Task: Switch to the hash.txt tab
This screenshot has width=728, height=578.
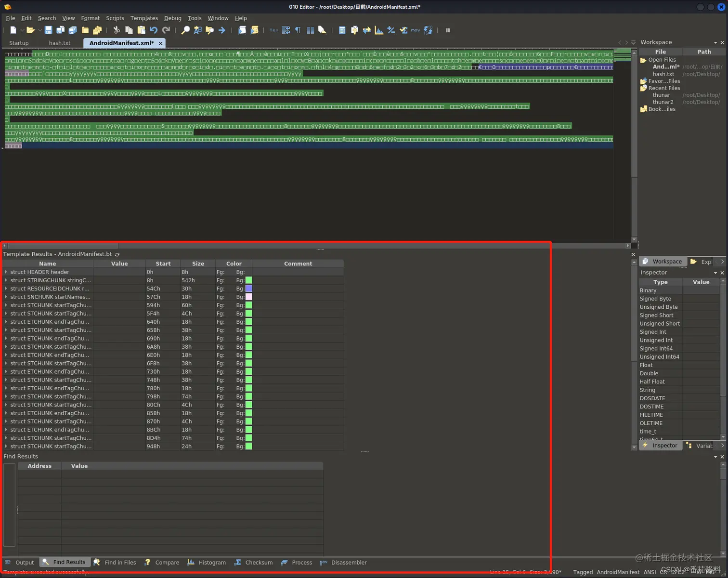Action: tap(60, 43)
